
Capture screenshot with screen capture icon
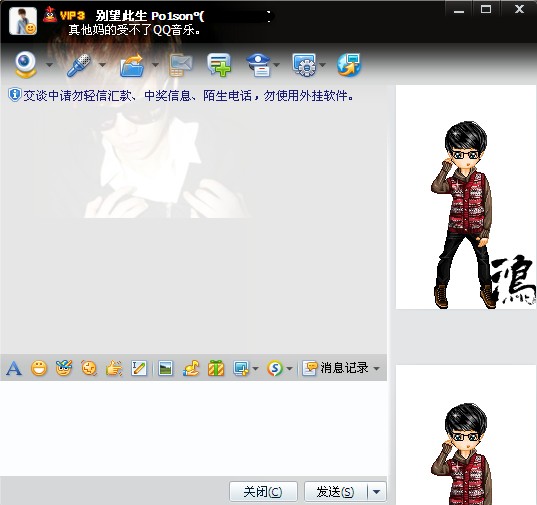[241, 368]
